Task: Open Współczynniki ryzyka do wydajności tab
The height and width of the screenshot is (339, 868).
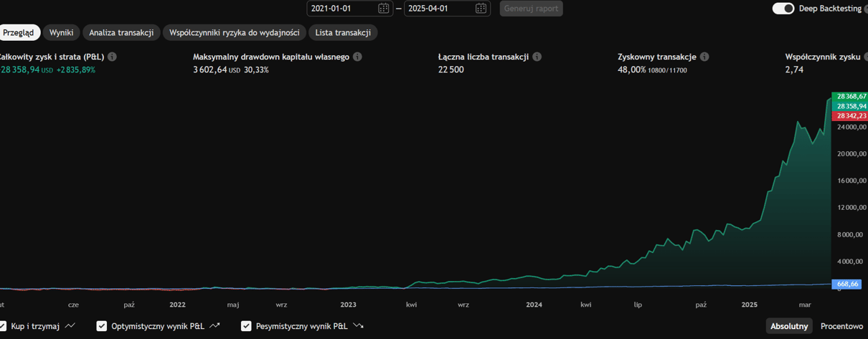Action: tap(235, 33)
